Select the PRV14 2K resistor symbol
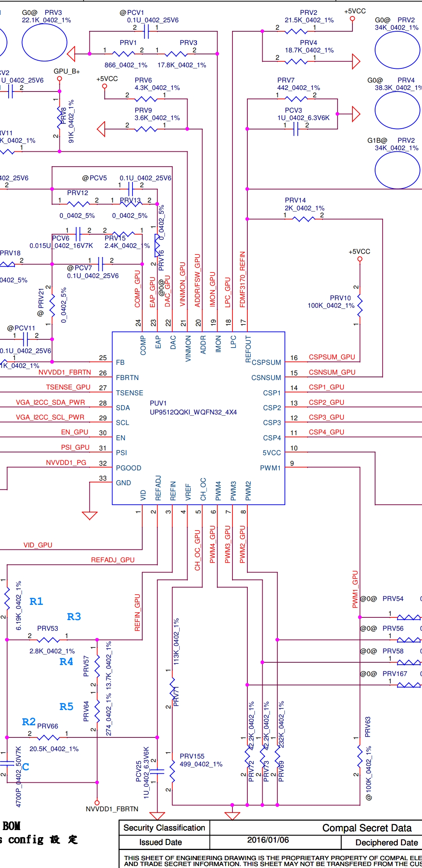 pos(304,219)
